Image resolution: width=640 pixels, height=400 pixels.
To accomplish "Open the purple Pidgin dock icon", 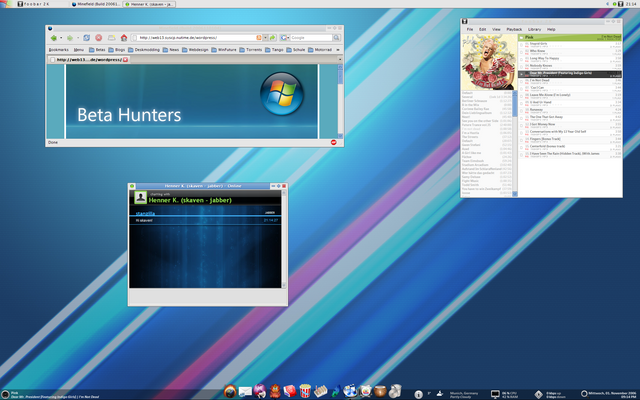I will [260, 391].
